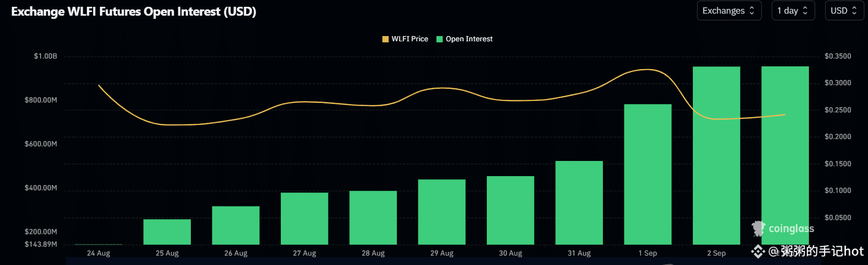This screenshot has height=265, width=868.
Task: Click the yellow WLFI Price legend swatch
Action: 385,39
